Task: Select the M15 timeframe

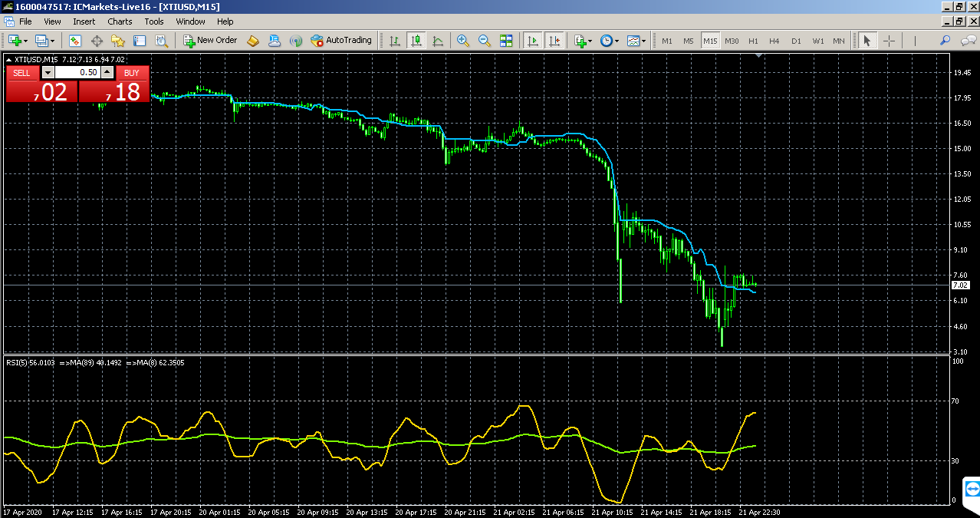Action: [710, 41]
